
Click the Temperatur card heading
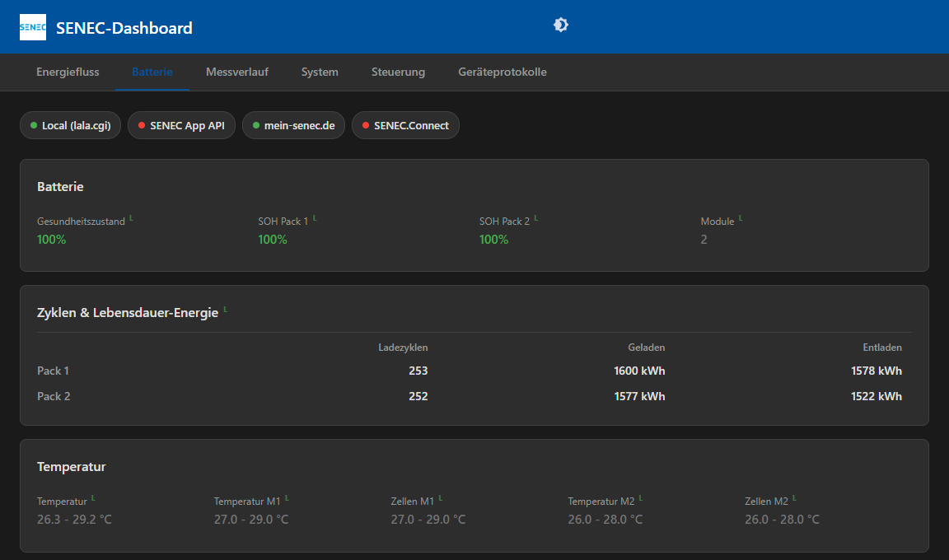(x=72, y=467)
